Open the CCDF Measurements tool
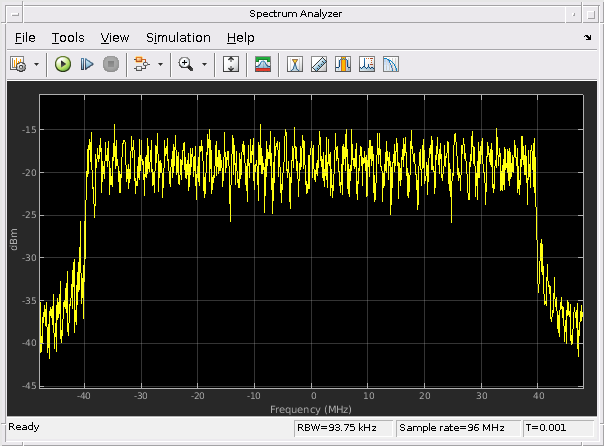The image size is (604, 446). [391, 64]
